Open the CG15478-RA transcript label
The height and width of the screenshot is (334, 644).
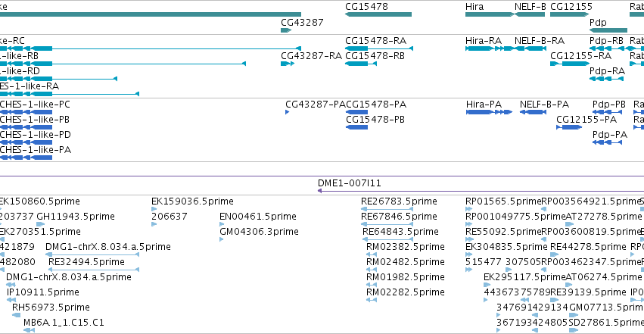pyautogui.click(x=375, y=41)
